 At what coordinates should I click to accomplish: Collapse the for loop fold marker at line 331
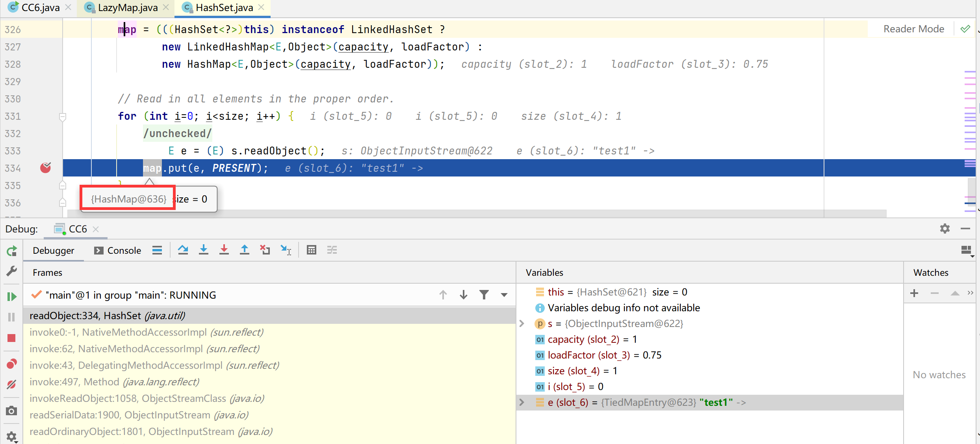[x=62, y=117]
